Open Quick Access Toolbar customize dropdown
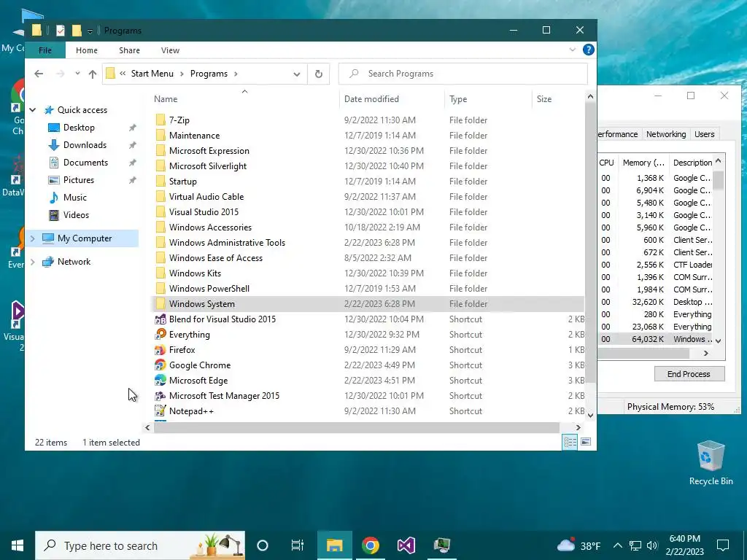The image size is (747, 560). [x=90, y=31]
